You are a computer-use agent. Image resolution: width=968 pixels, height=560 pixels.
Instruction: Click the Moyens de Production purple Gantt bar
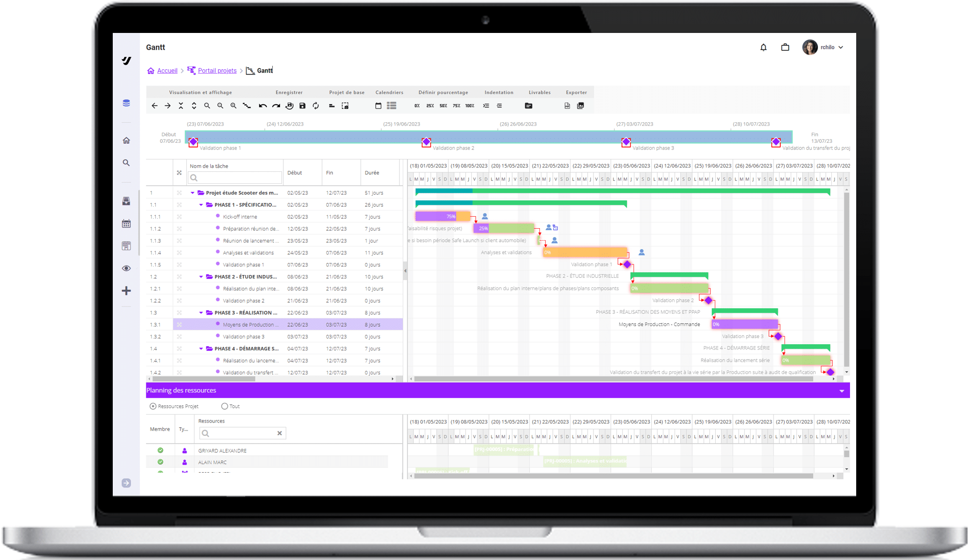pos(745,324)
